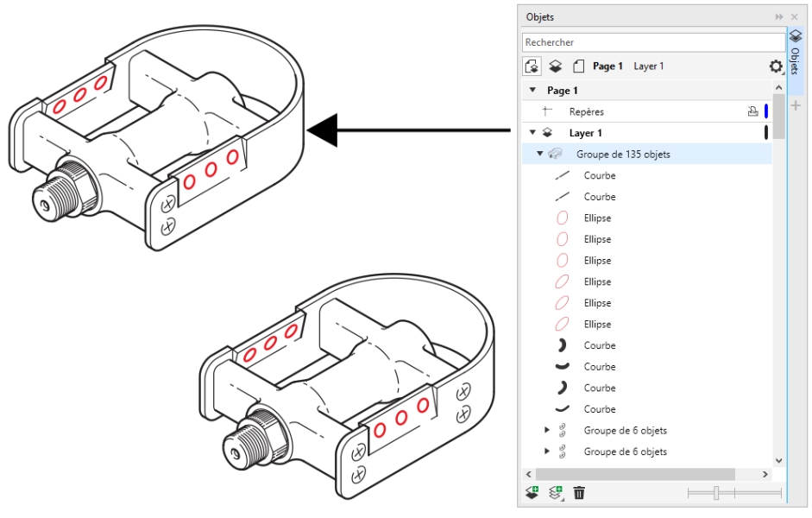Collapse the Page 1 tree node
812x518 pixels.
click(x=532, y=91)
